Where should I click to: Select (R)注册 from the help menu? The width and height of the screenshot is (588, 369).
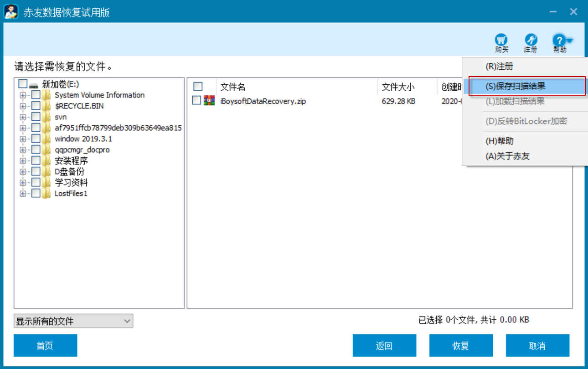pyautogui.click(x=525, y=67)
